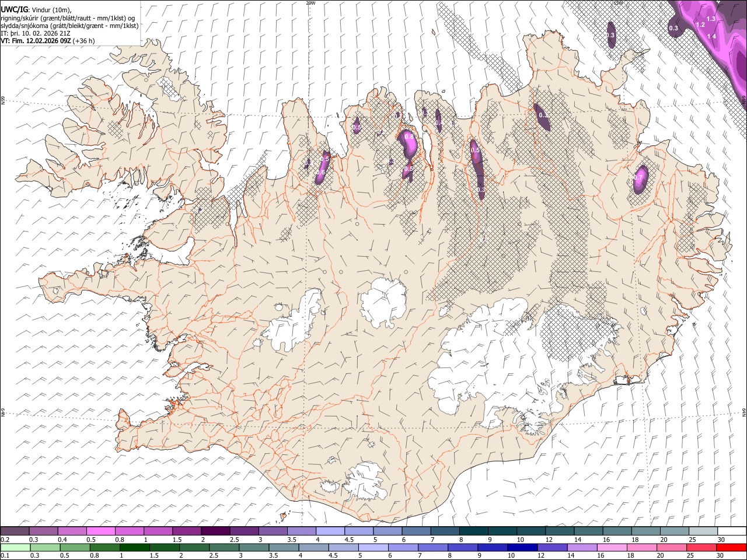Click the 'Vindur (10m)' label
Screen dimensions: 747x560
point(52,9)
